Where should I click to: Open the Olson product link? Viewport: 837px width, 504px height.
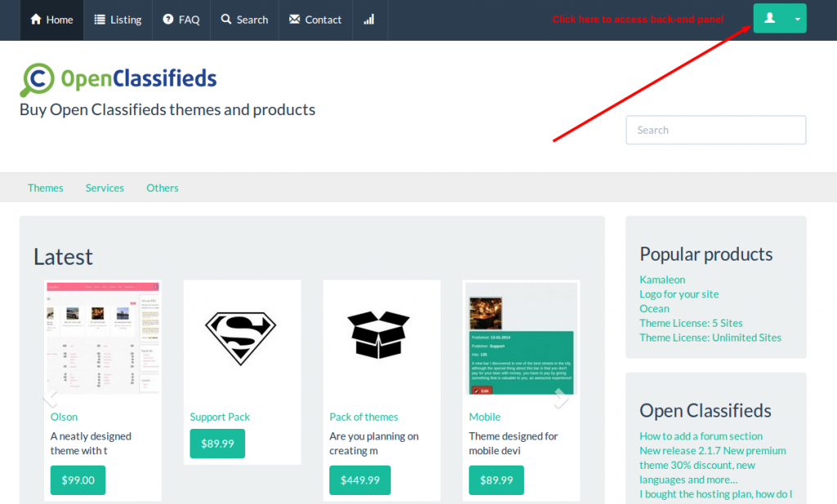[64, 417]
